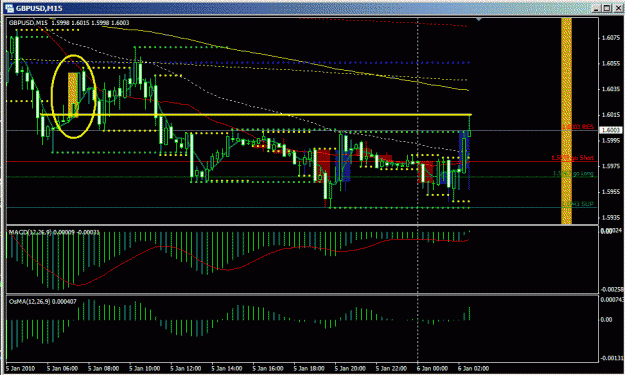Click the 5 Jan 18:00 time label
The height and width of the screenshot is (375, 625).
[x=309, y=368]
